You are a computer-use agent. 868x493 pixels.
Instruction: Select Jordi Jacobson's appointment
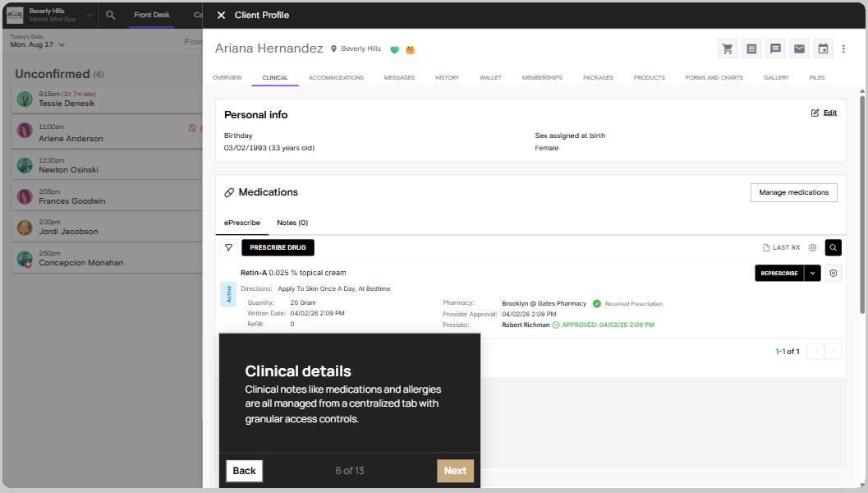(x=108, y=227)
